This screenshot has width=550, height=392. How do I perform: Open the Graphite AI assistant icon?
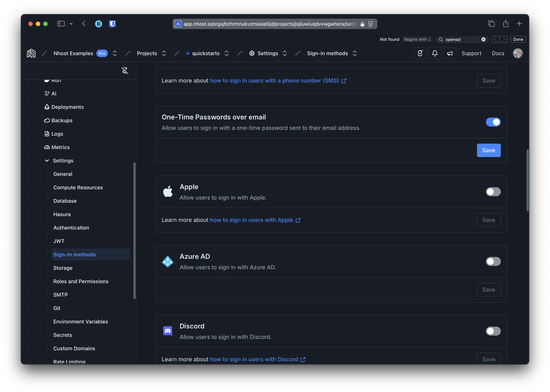pos(420,53)
